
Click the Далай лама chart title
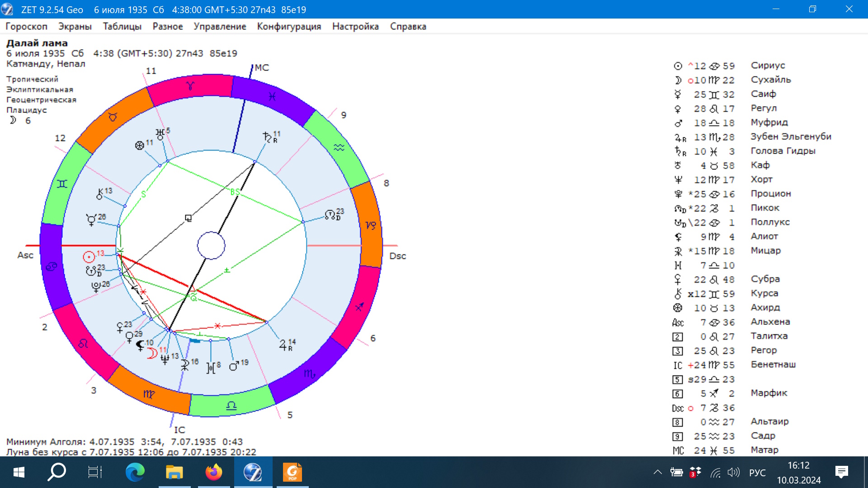[x=37, y=43]
